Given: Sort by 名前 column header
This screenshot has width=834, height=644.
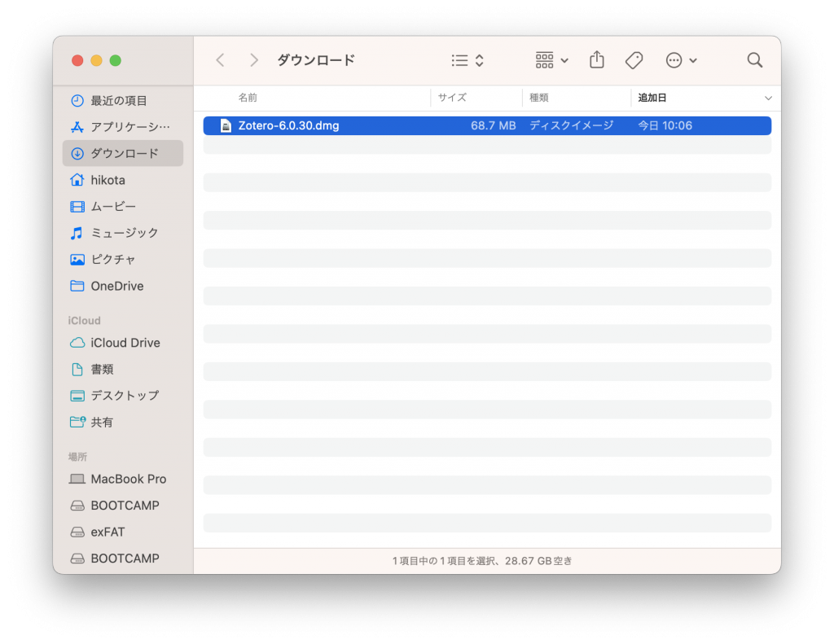Looking at the screenshot, I should pyautogui.click(x=248, y=98).
